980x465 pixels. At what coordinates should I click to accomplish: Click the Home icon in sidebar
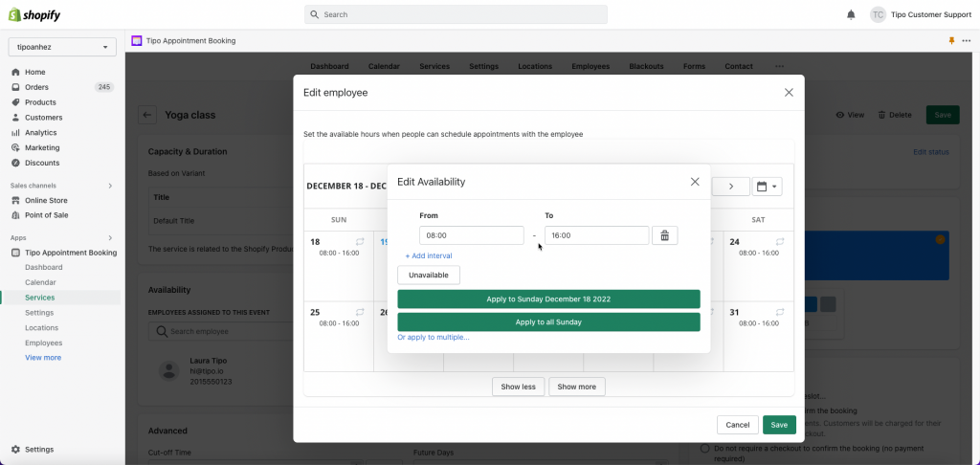(x=15, y=72)
